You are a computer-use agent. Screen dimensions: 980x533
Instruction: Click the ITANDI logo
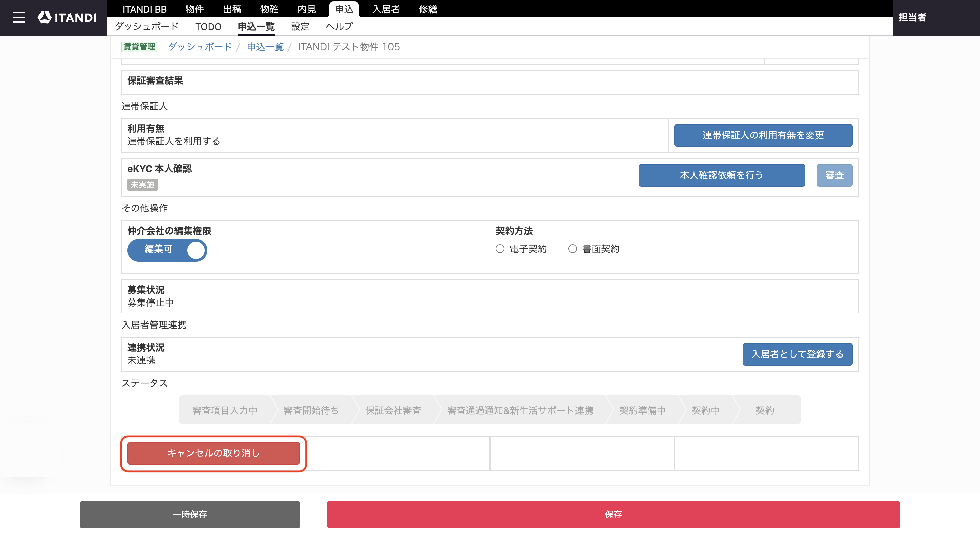[67, 18]
